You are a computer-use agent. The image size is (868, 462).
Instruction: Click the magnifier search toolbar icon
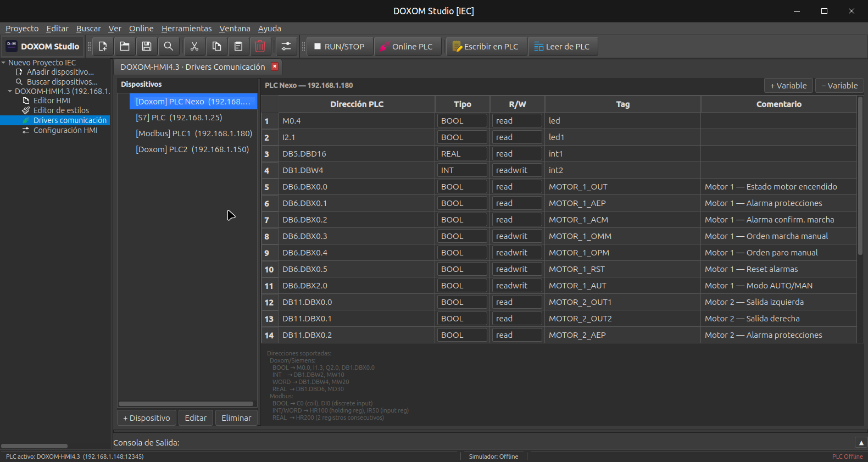coord(169,47)
